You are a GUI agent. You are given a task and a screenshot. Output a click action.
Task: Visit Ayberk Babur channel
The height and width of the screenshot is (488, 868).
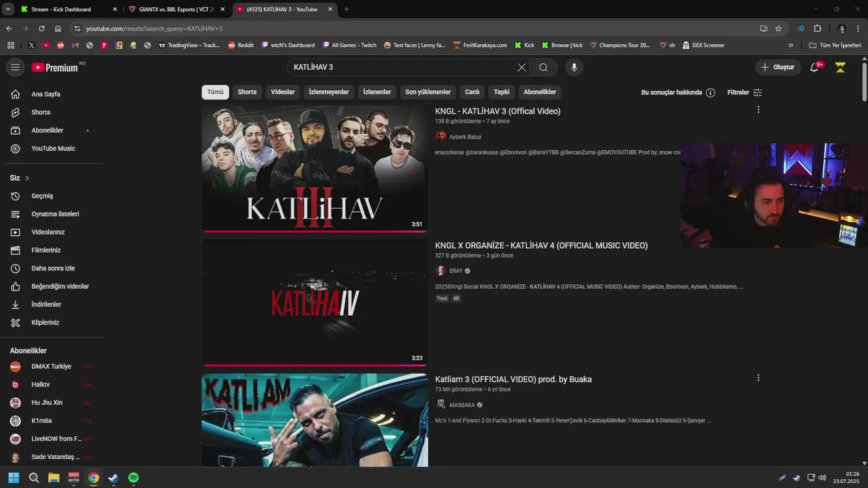tap(465, 137)
